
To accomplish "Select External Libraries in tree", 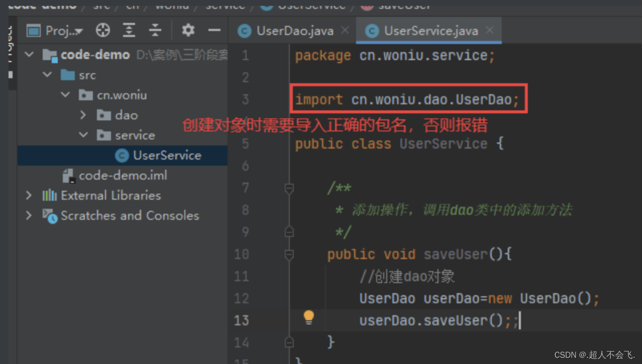I will (x=111, y=195).
